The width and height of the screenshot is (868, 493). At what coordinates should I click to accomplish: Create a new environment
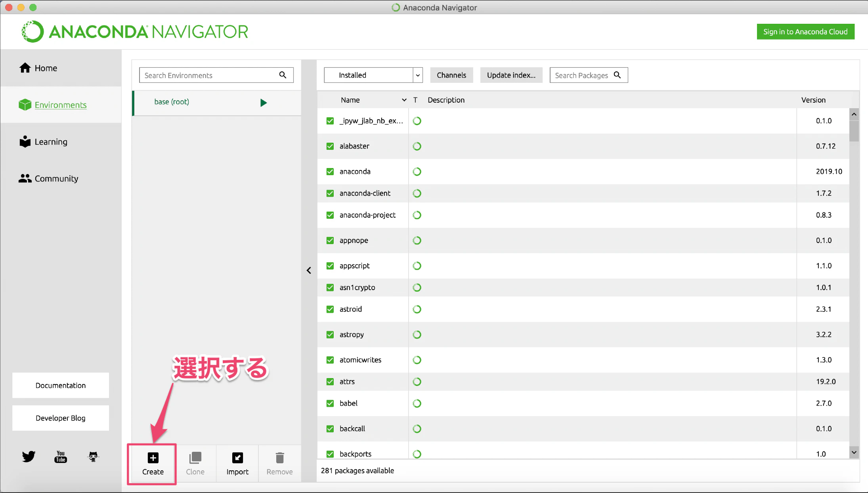click(x=153, y=464)
